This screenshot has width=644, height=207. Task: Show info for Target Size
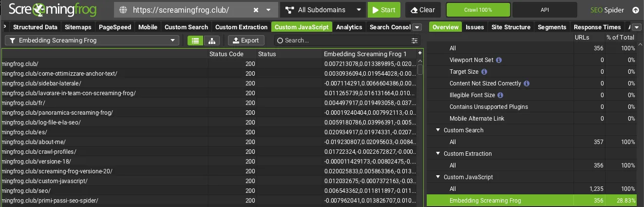pyautogui.click(x=484, y=72)
